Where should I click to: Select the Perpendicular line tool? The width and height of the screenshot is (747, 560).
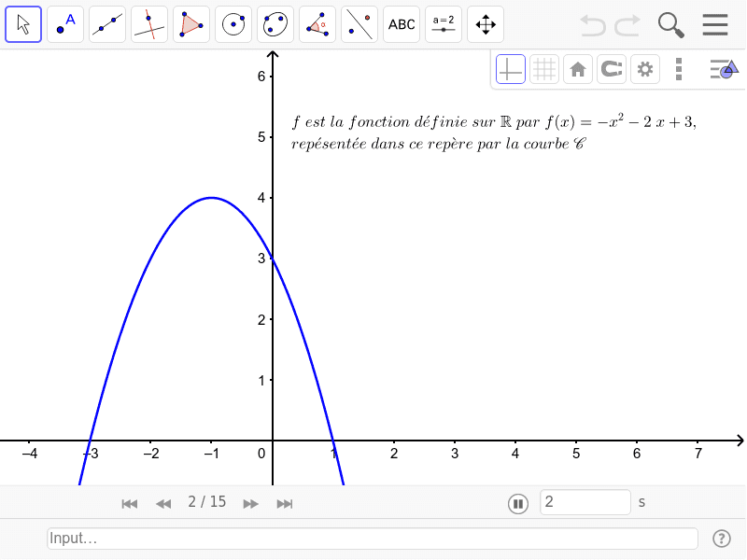pos(149,24)
